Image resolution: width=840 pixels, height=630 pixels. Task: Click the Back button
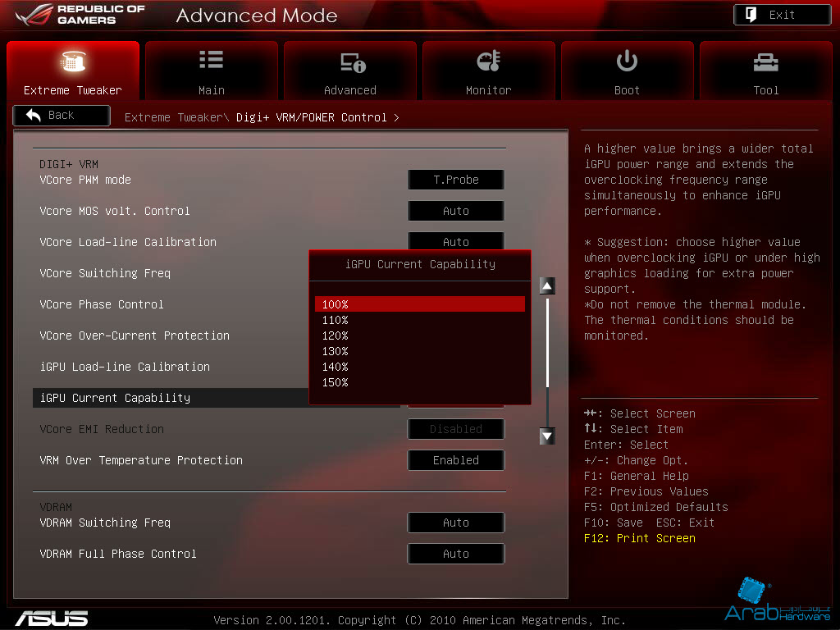tap(62, 116)
